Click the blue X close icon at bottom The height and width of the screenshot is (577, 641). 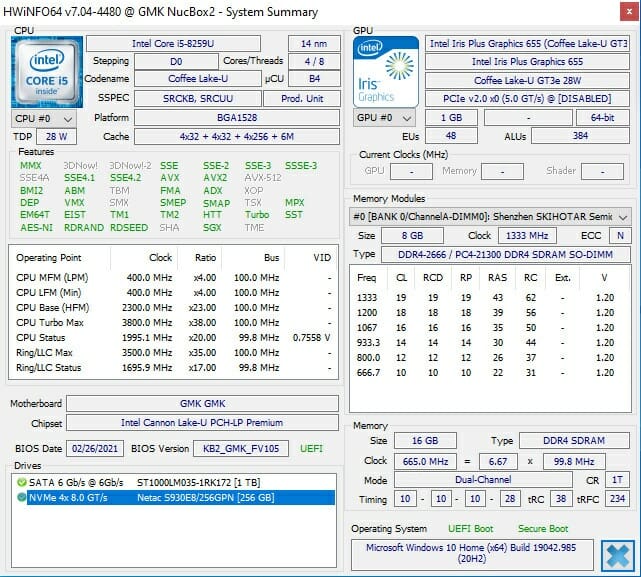click(618, 556)
